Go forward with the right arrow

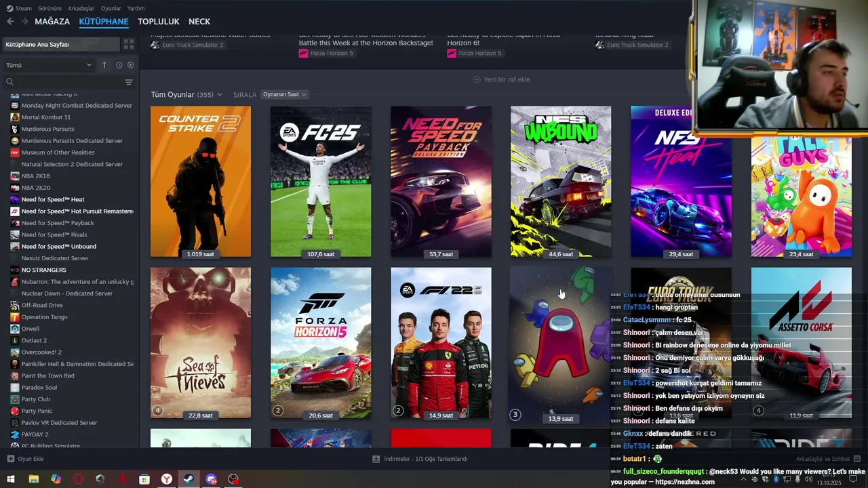tap(24, 22)
